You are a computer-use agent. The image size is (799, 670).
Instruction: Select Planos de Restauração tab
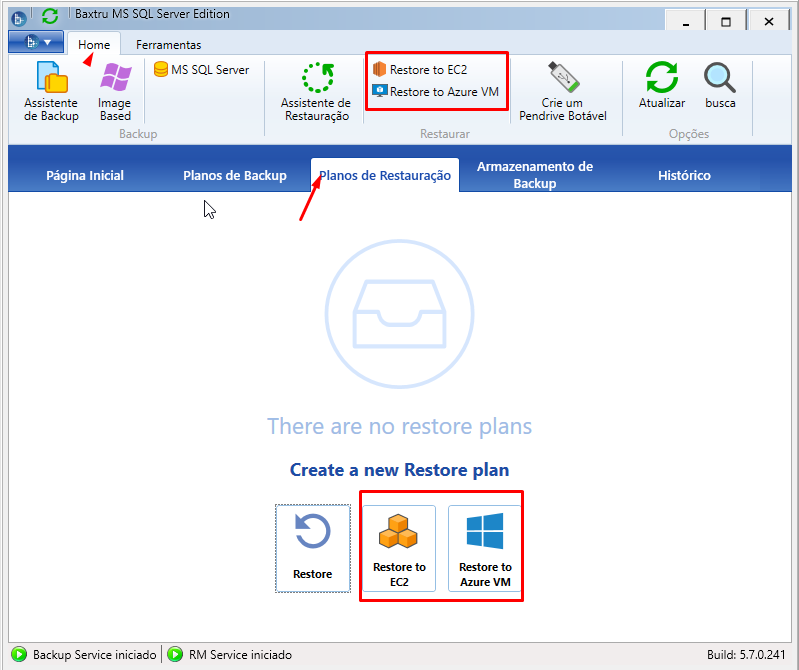385,175
